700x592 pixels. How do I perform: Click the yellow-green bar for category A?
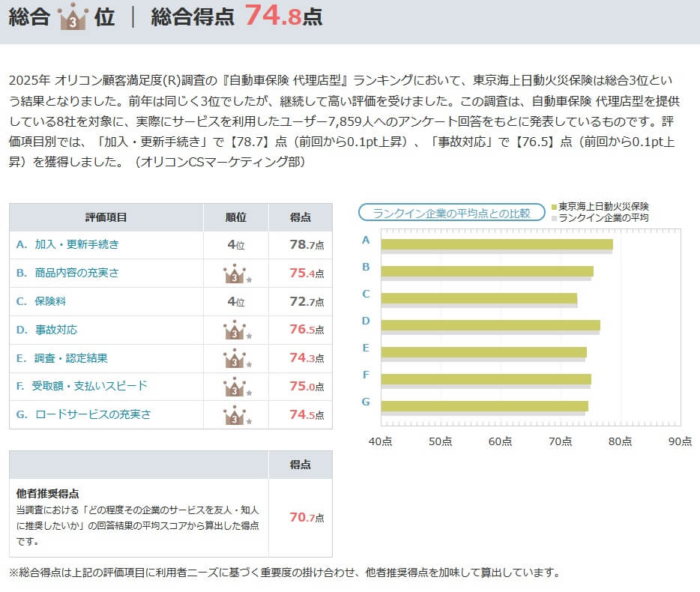pyautogui.click(x=496, y=244)
